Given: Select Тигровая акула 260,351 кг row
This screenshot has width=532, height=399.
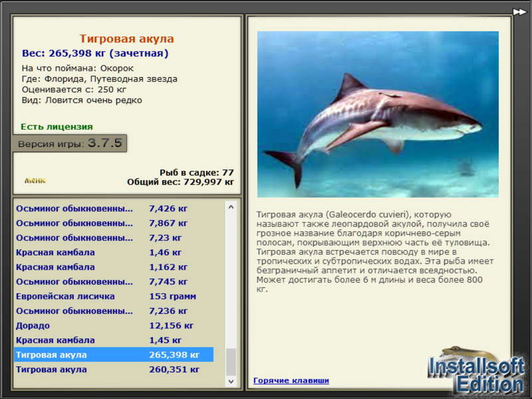Looking at the screenshot, I should (114, 369).
